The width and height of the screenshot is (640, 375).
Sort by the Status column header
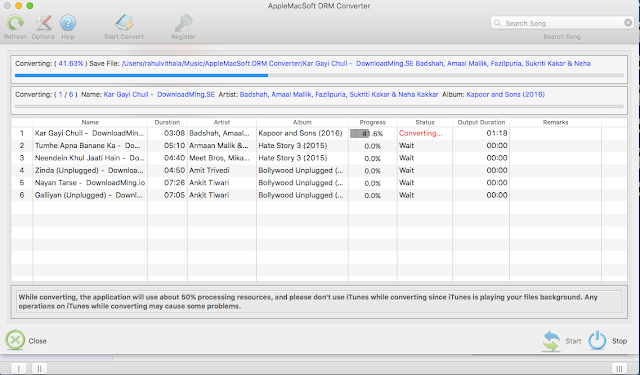(425, 122)
